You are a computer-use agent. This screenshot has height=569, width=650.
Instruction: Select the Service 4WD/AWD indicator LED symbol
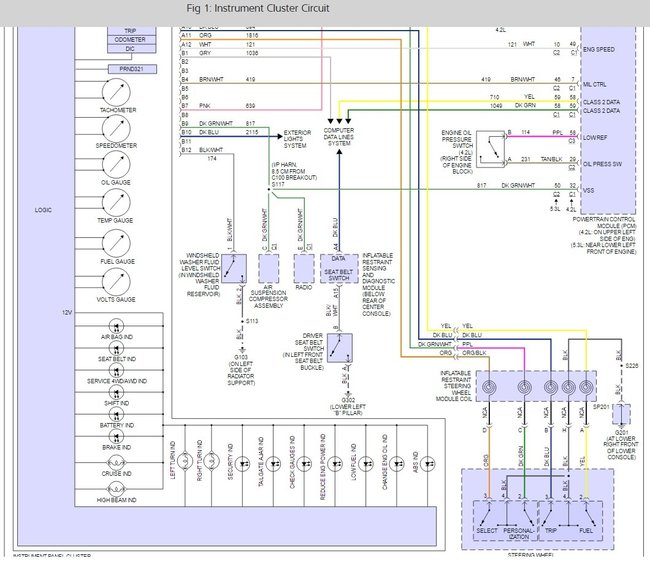tap(116, 370)
